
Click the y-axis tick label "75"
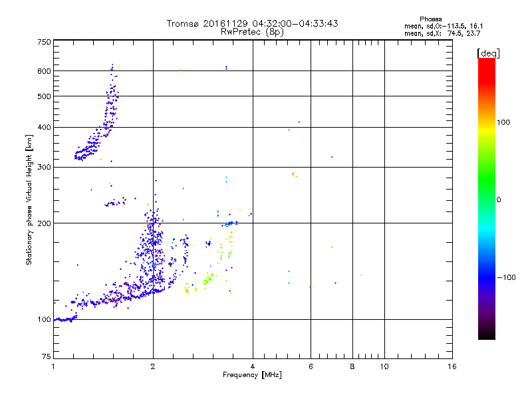tap(47, 356)
